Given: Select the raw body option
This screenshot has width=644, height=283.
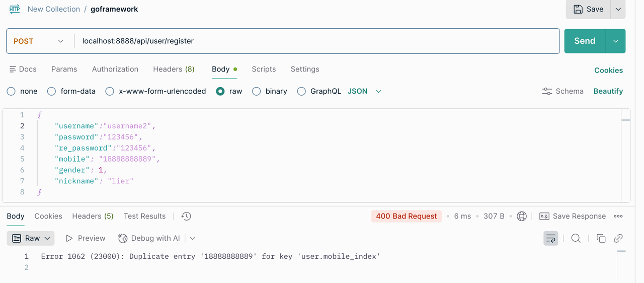Looking at the screenshot, I should pos(220,91).
